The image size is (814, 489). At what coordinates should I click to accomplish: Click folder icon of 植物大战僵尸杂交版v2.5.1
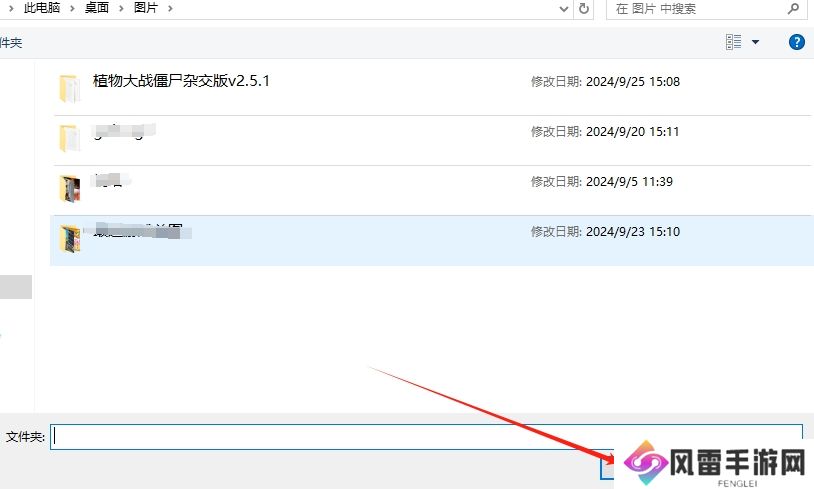click(69, 88)
